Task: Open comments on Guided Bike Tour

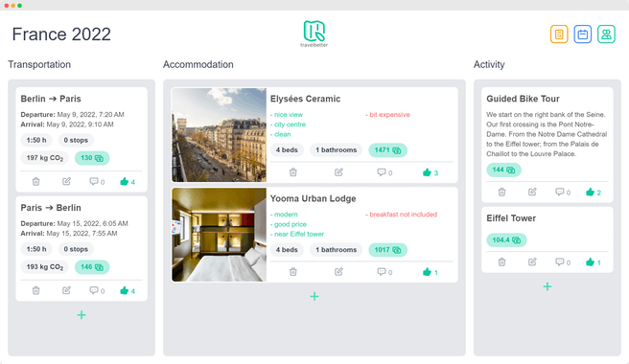Action: (563, 192)
